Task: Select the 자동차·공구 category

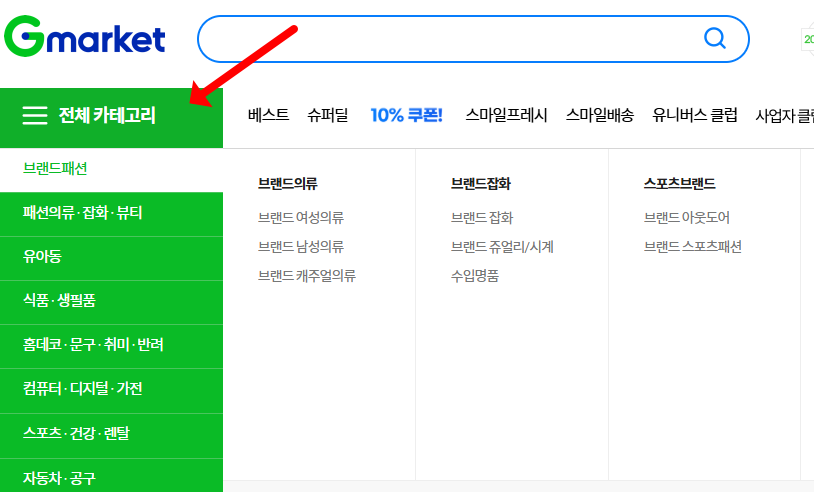Action: [112, 475]
